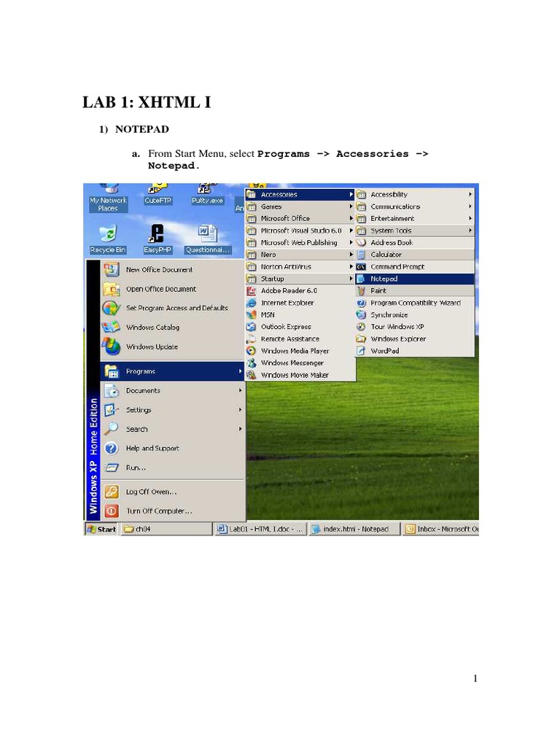Select Remote Assistance menu entry
This screenshot has height=747, width=560.
coord(300,338)
